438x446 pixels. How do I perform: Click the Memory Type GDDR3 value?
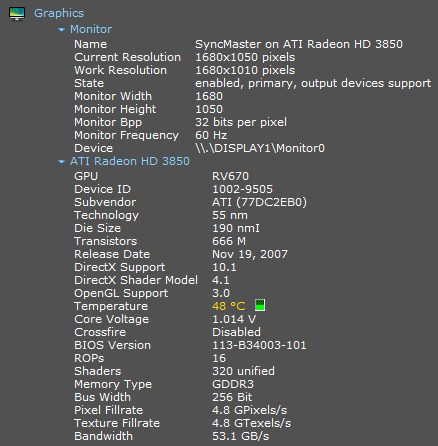[233, 384]
